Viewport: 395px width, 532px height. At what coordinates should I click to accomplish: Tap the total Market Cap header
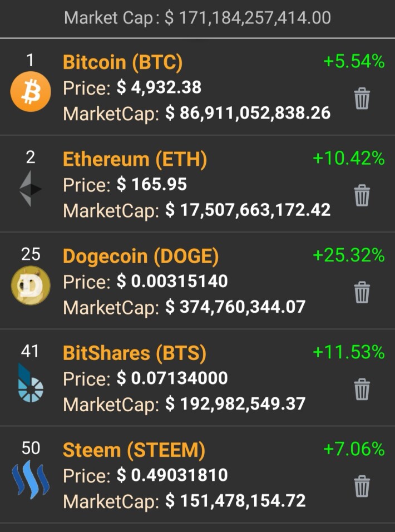[197, 18]
